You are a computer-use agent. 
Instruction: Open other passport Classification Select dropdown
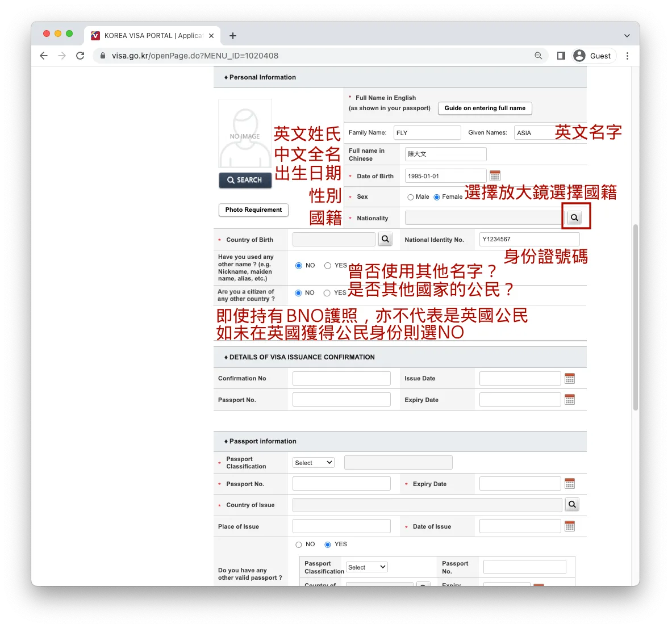(x=366, y=567)
